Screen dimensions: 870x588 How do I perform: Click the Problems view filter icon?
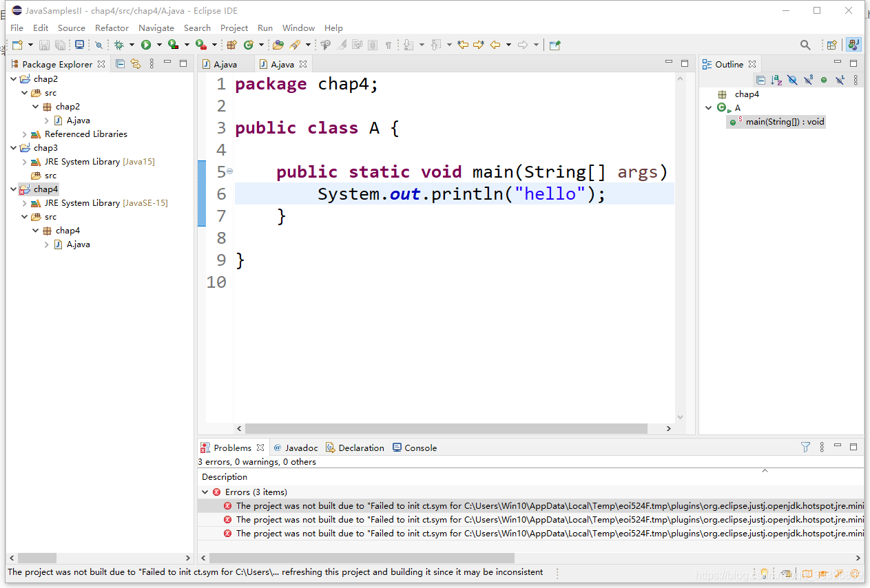pos(805,448)
